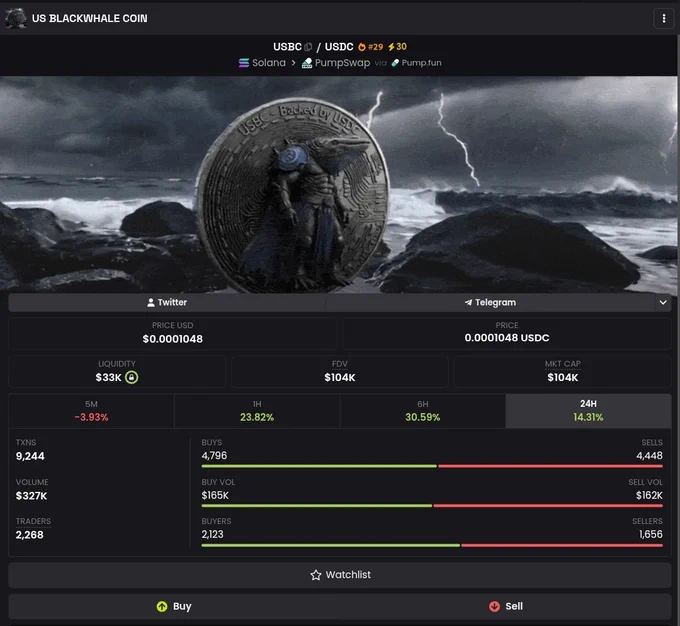Viewport: 680px width, 626px height.
Task: Click the Traders 2,268 value
Action: pos(29,535)
